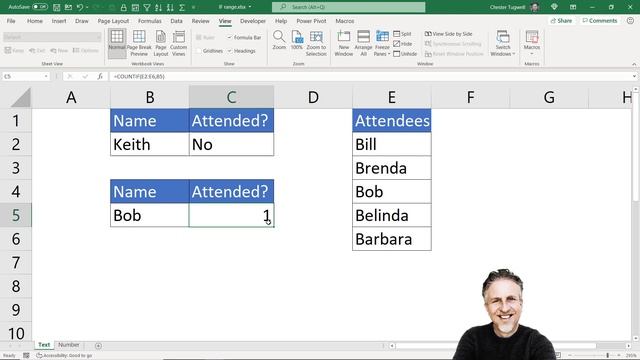This screenshot has height=360, width=640.
Task: Click the Undo arrow icon
Action: (x=80, y=7)
